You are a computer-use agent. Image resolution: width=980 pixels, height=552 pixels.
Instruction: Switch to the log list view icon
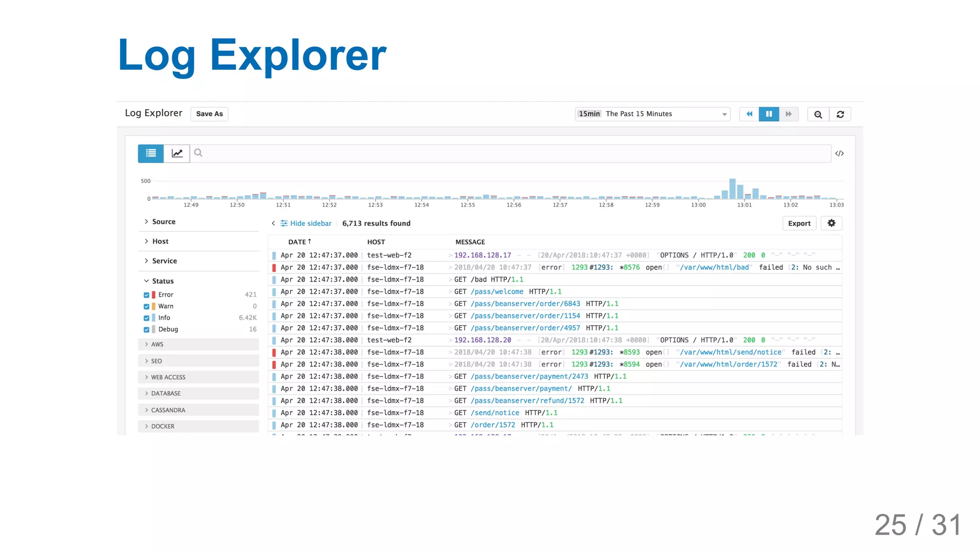coord(151,153)
